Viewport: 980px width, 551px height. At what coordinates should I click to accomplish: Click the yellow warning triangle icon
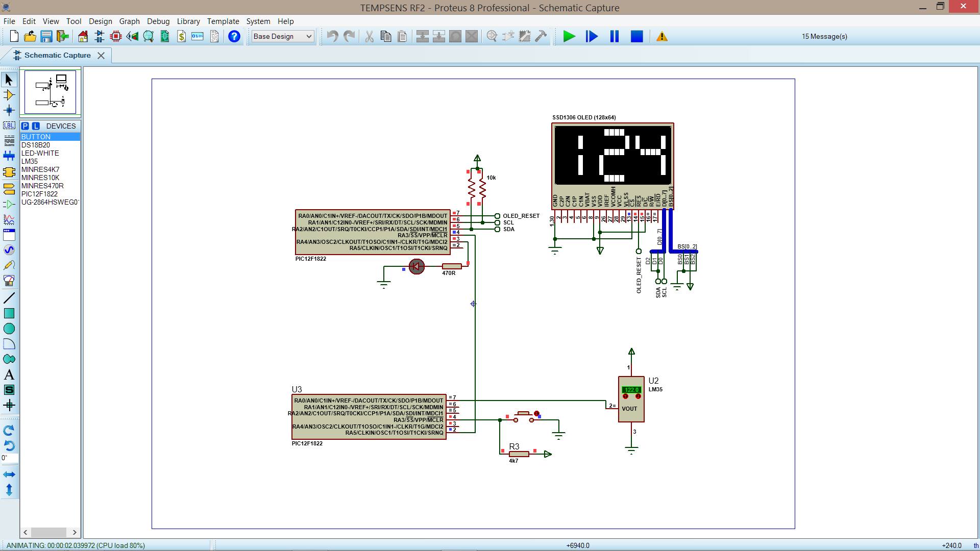coord(662,36)
